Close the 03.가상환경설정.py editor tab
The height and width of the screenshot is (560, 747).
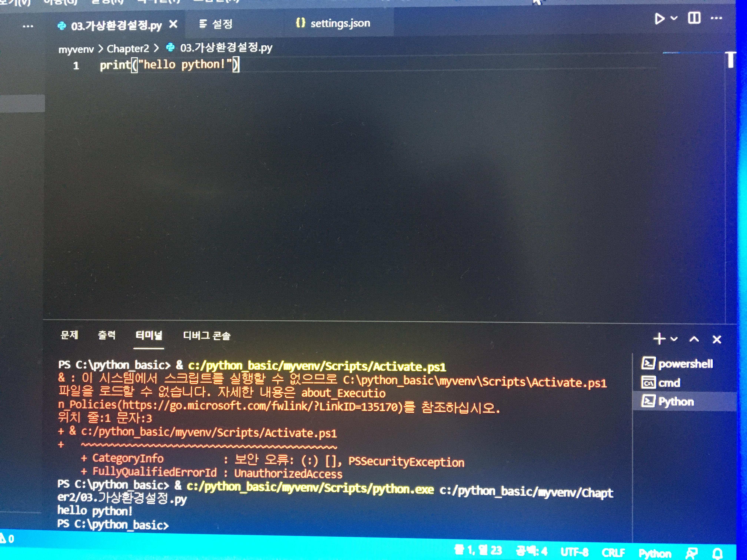173,24
